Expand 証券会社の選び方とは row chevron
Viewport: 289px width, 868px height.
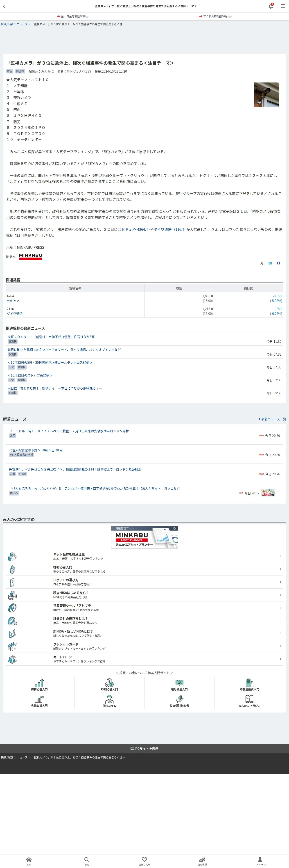click(x=281, y=620)
